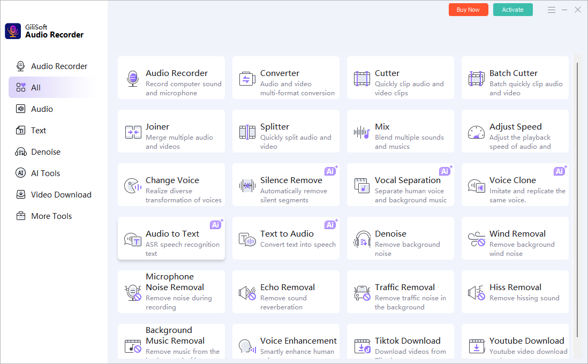Click the Converter tool icon
Screen dimensions: 588x364
point(247,79)
